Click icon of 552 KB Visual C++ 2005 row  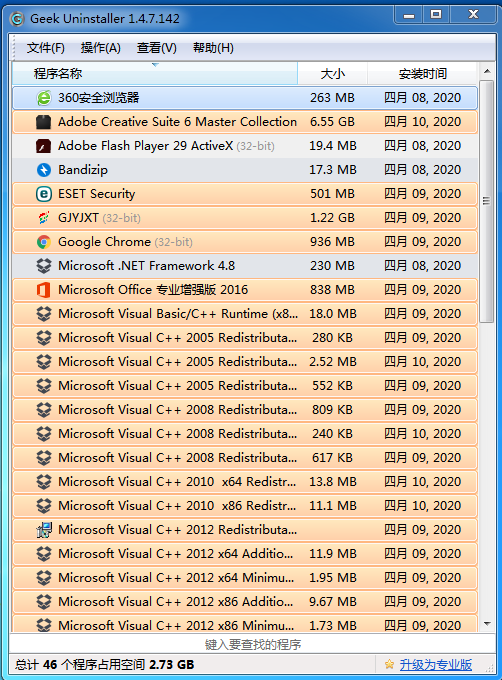44,386
